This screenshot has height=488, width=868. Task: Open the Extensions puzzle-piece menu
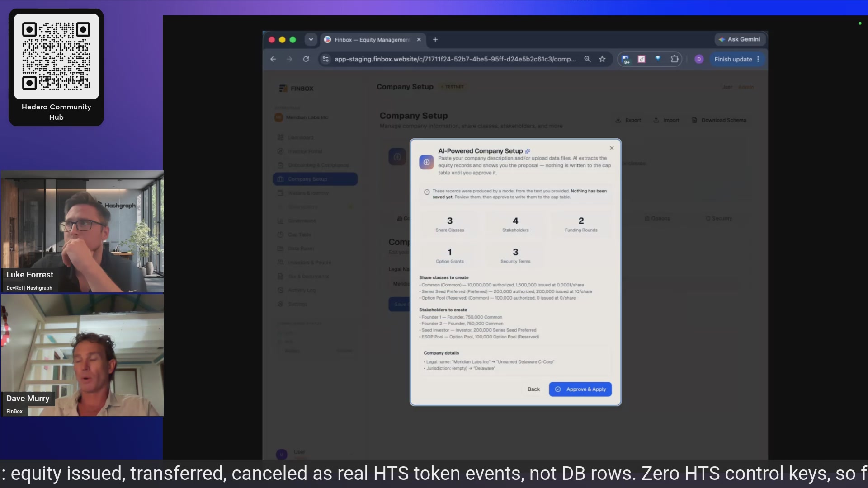point(675,59)
